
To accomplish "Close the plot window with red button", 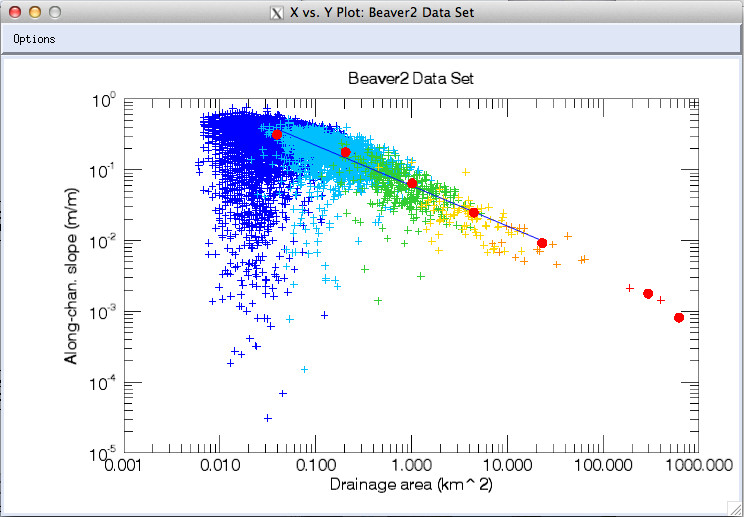I will (15, 13).
